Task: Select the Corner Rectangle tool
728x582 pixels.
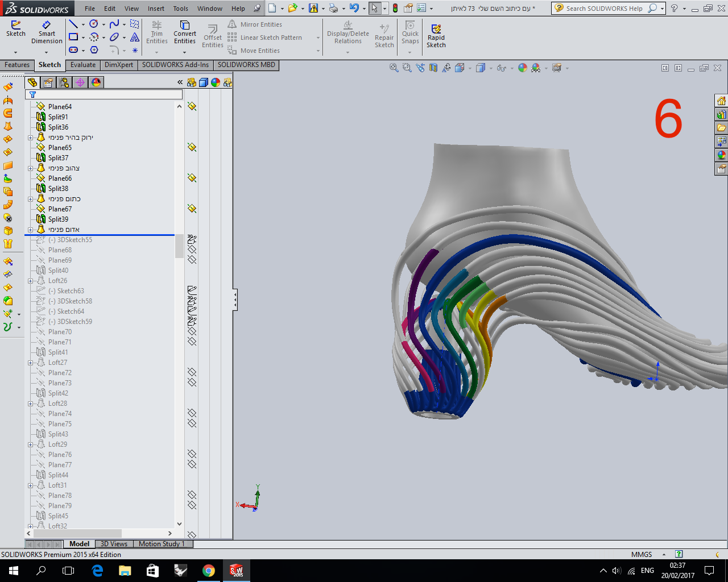Action: (x=74, y=37)
